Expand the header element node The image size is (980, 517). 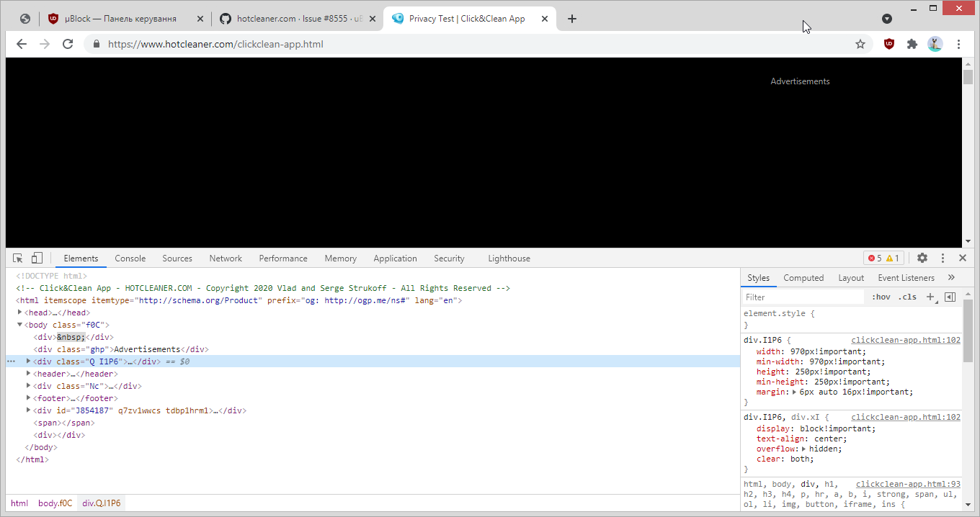[x=28, y=373]
